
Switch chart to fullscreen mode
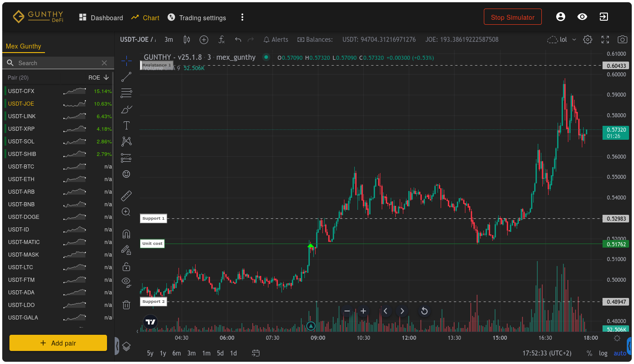605,40
